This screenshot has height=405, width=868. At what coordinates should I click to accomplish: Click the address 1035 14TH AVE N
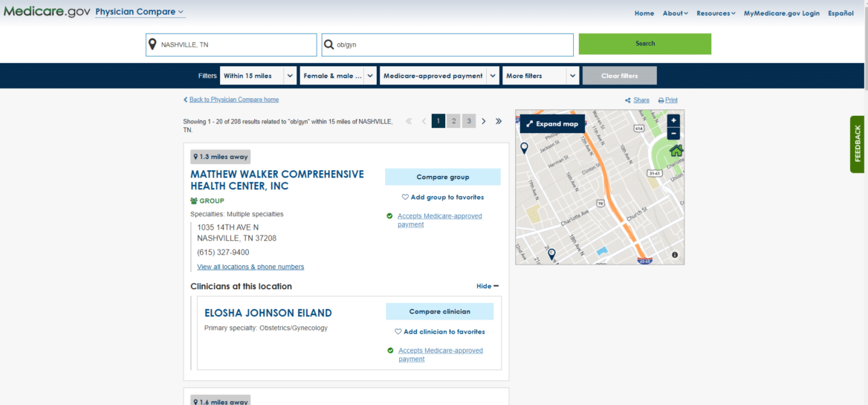click(x=228, y=227)
